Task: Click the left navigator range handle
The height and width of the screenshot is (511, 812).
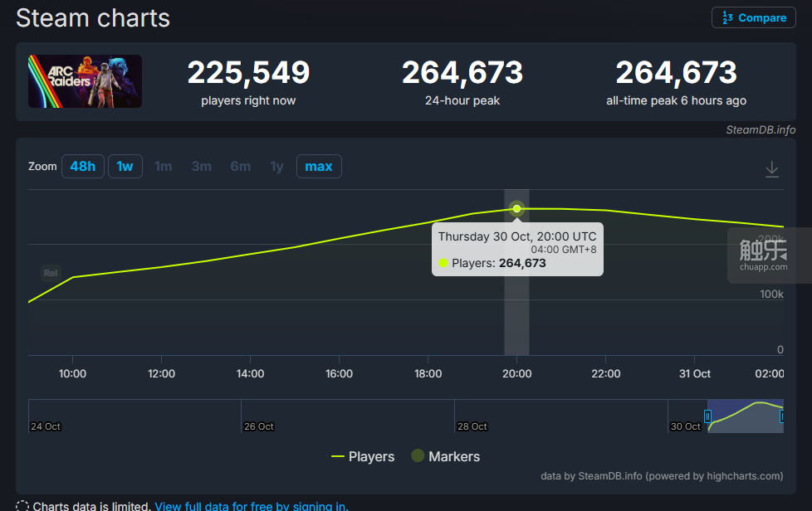Action: (x=707, y=416)
